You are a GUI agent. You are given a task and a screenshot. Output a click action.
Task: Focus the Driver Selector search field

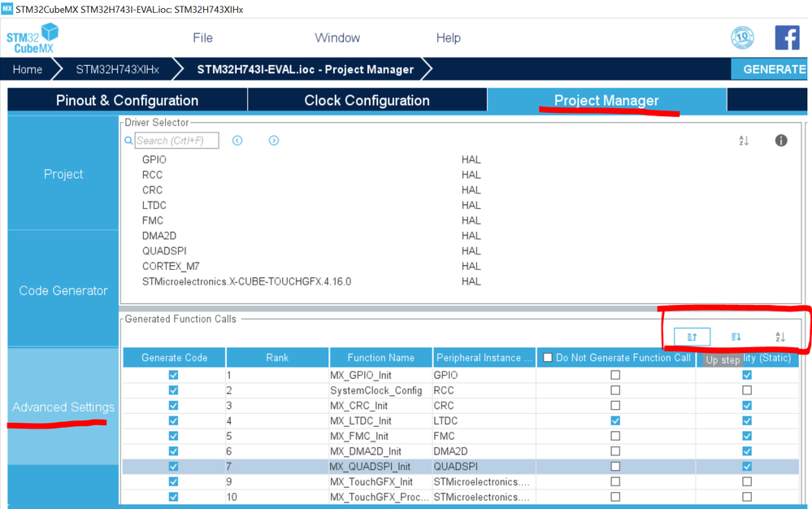[176, 141]
